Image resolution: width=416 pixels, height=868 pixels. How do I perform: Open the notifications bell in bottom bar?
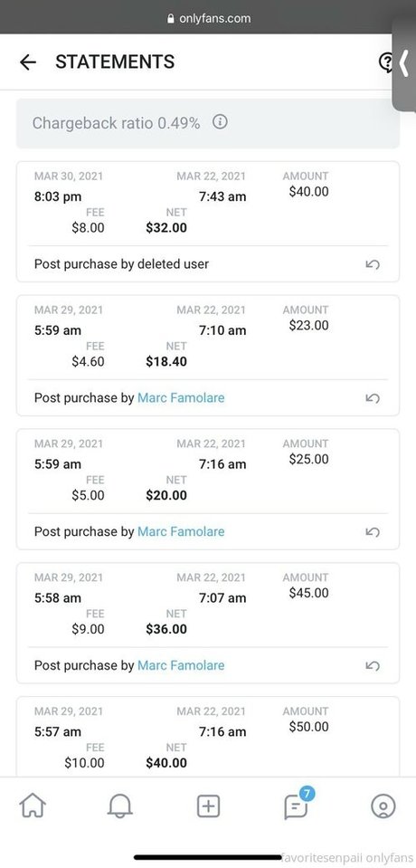[120, 806]
